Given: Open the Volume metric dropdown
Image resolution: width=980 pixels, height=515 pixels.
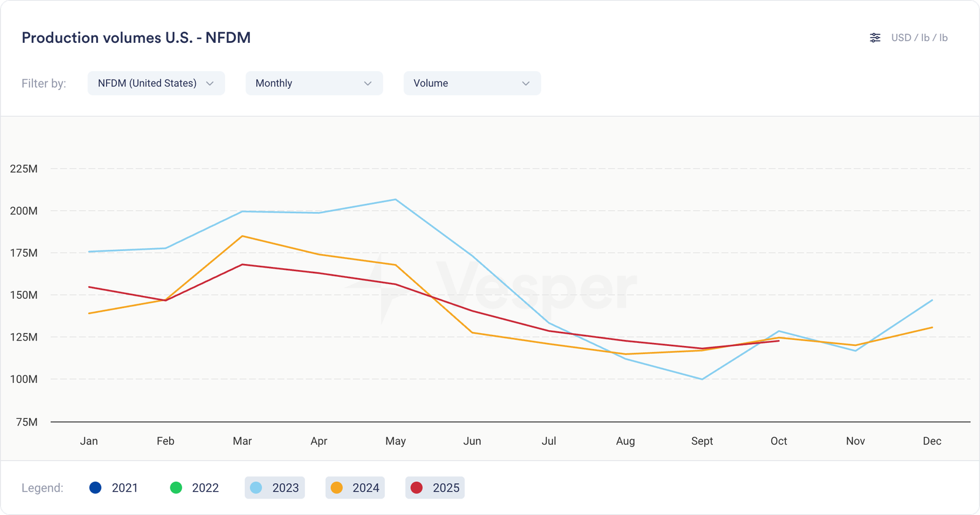Looking at the screenshot, I should point(472,83).
